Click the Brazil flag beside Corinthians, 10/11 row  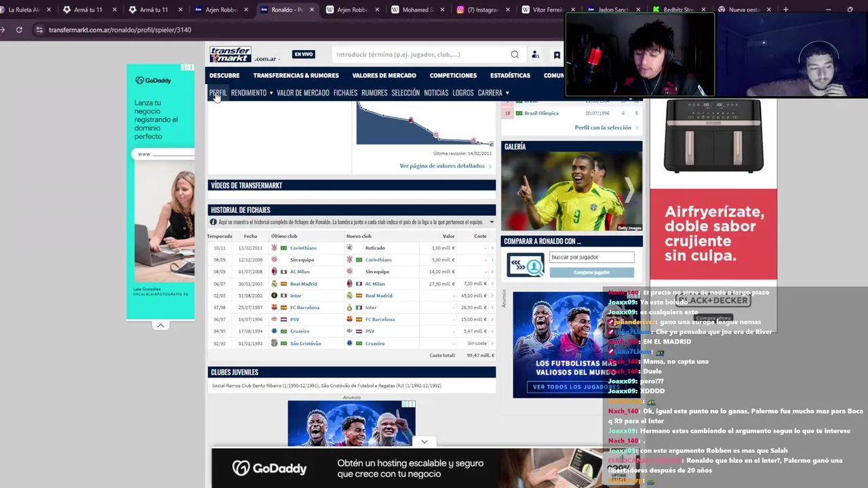tap(284, 248)
